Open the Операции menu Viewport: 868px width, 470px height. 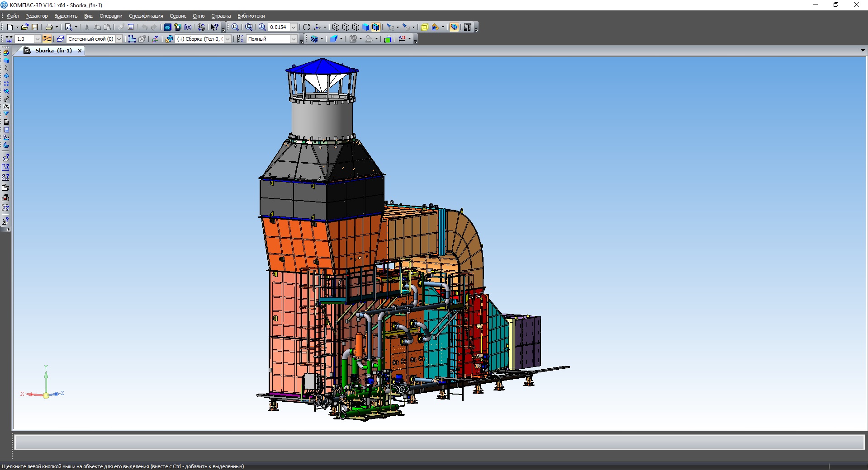[x=111, y=16]
